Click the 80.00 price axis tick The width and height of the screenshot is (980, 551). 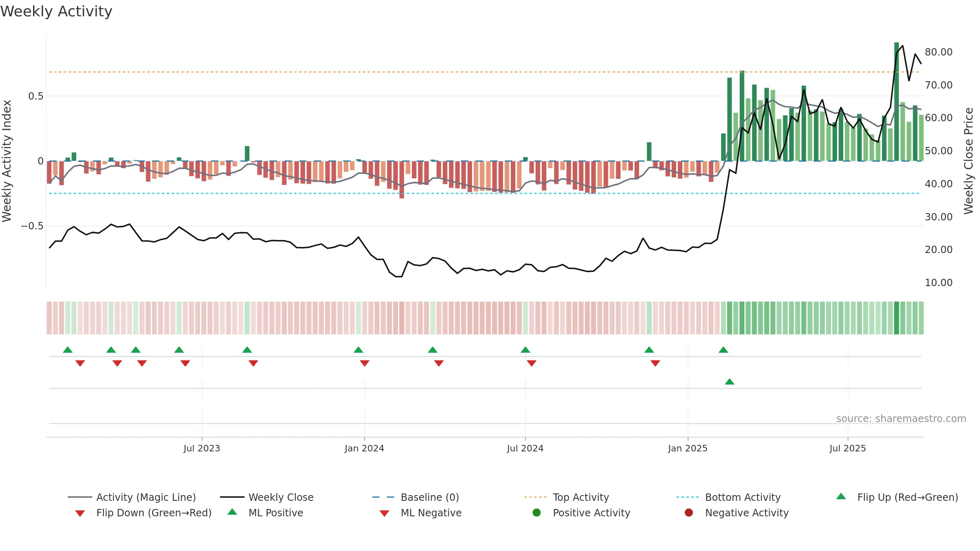click(939, 52)
